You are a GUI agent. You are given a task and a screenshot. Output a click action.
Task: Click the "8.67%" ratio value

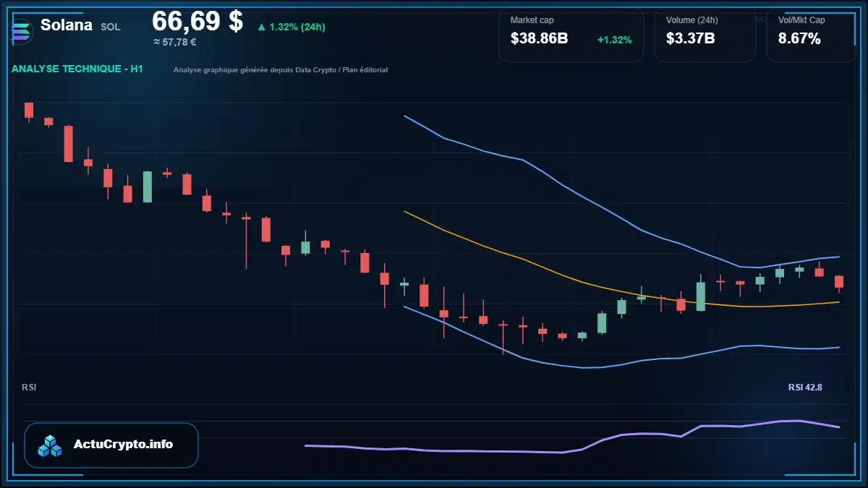pos(799,39)
